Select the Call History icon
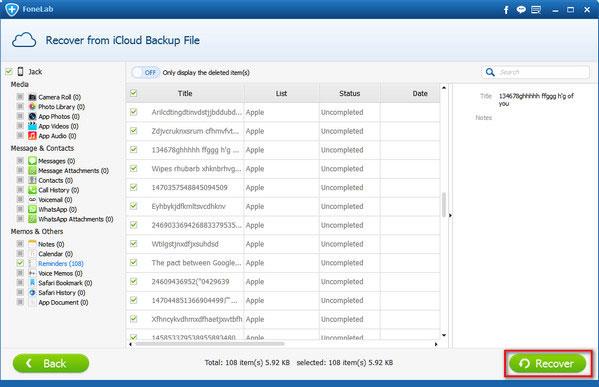The width and height of the screenshot is (599, 387). tap(32, 190)
